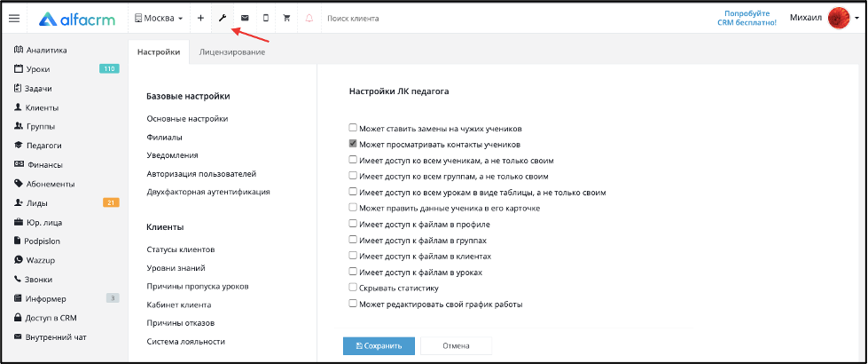Screen dimensions: 868x364
Task: Check Имеет доступ ко всем урокам в виде таблицы
Action: pyautogui.click(x=353, y=193)
